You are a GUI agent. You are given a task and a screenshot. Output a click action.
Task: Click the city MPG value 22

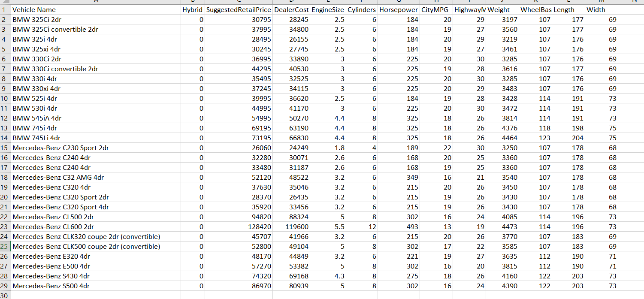coord(436,148)
